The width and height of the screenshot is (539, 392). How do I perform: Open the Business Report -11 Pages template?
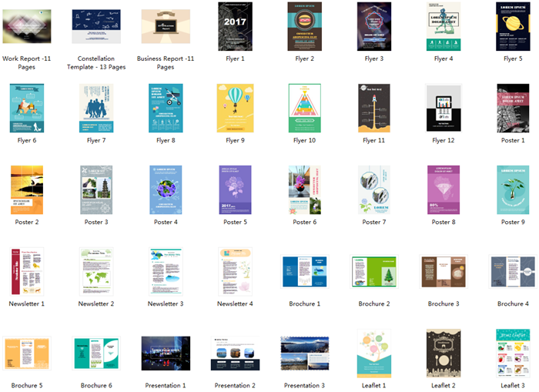tap(166, 26)
